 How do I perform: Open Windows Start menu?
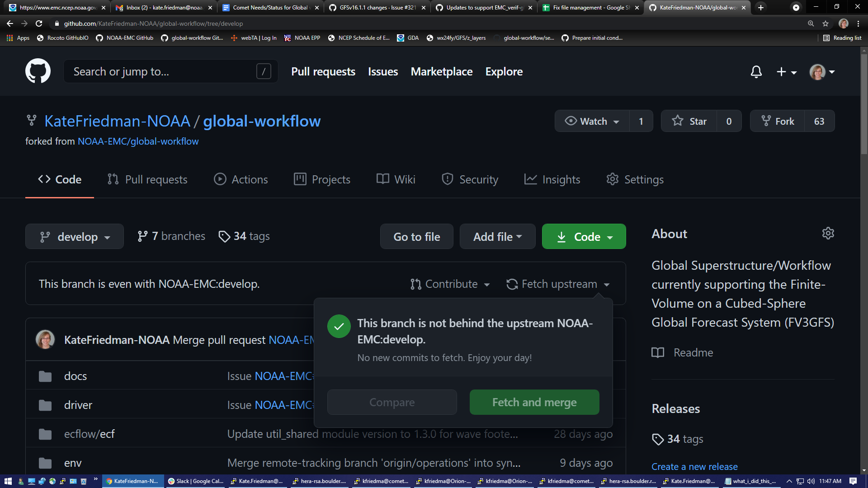pos(8,481)
